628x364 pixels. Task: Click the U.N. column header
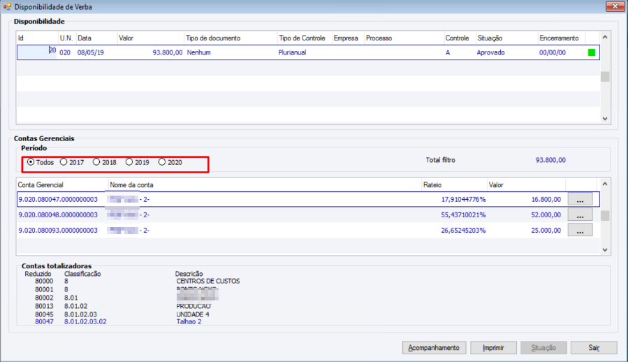pos(66,38)
